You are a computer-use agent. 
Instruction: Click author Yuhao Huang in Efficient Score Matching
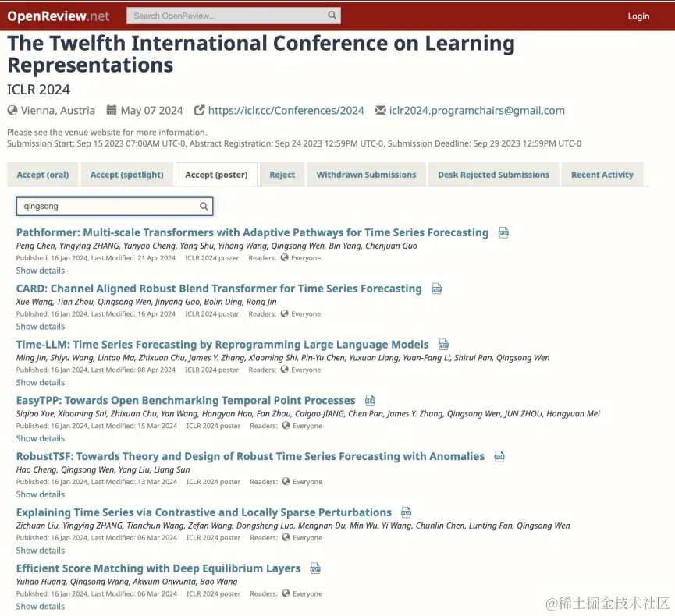coord(41,581)
